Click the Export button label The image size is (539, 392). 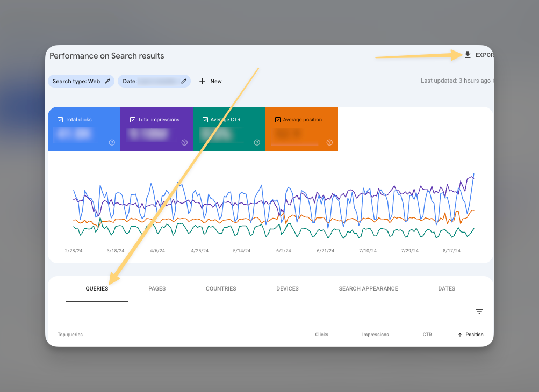pos(484,55)
